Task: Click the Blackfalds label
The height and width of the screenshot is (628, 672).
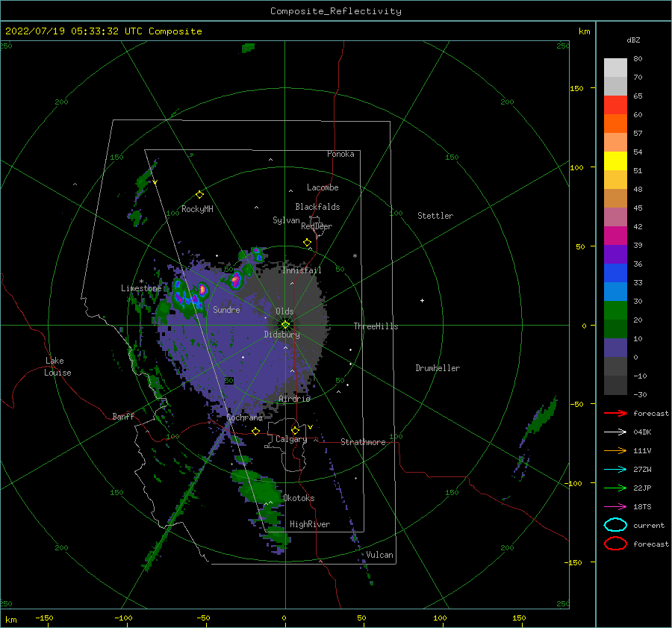Action: coord(317,207)
